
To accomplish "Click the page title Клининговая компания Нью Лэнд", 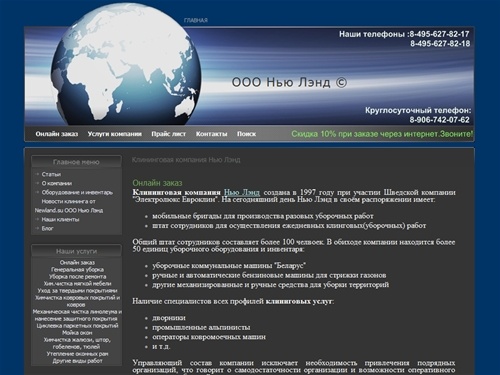I will click(186, 160).
